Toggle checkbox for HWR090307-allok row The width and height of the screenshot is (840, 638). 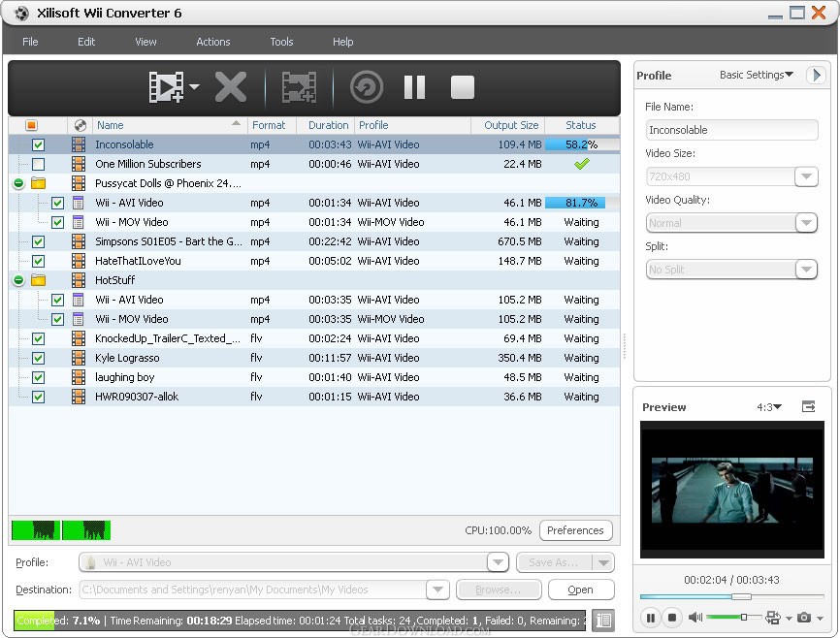38,397
